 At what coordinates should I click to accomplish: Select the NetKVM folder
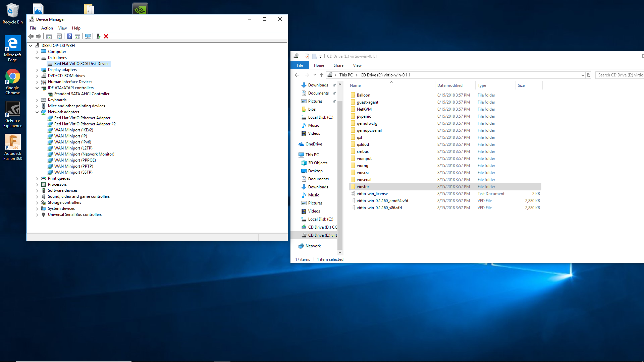click(x=445, y=109)
